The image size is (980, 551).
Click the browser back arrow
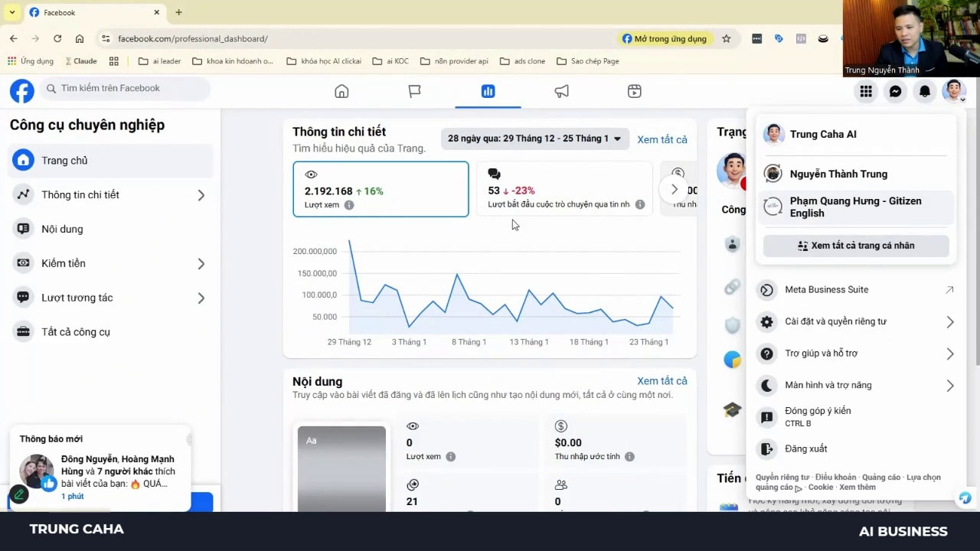14,38
